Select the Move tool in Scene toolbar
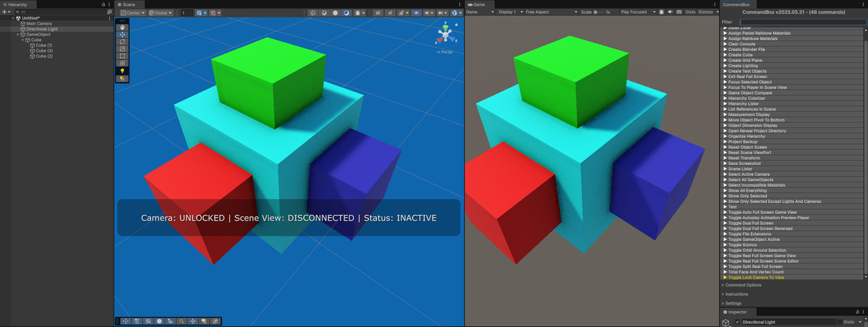 point(122,34)
